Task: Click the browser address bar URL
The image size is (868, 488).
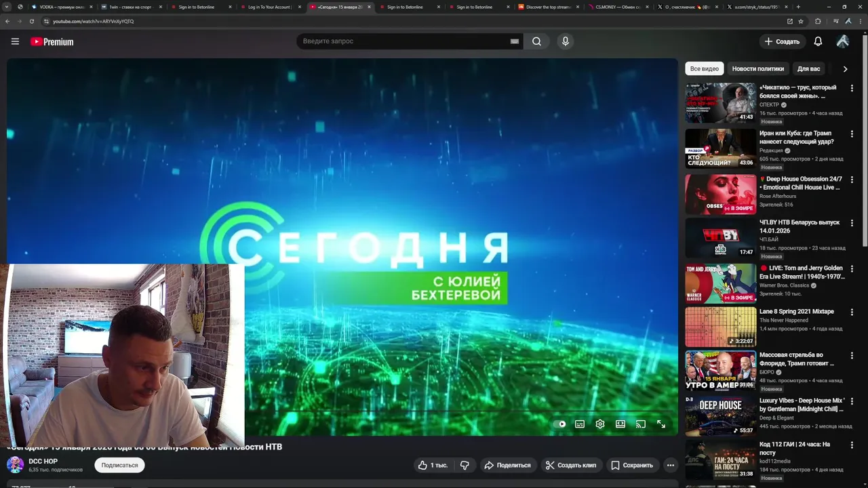Action: coord(93,21)
